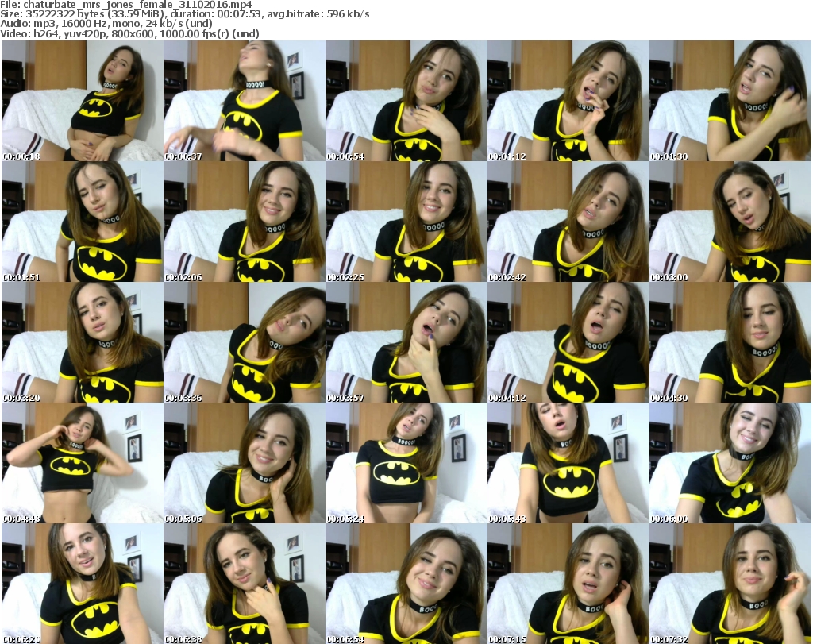The height and width of the screenshot is (644, 813).
Task: Click the frame labeled 00:04:48
Action: [82, 463]
